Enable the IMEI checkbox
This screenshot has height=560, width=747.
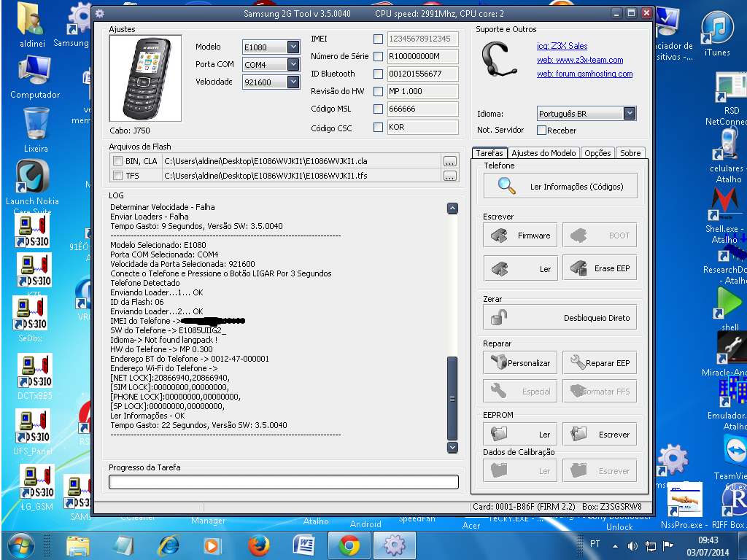[379, 39]
